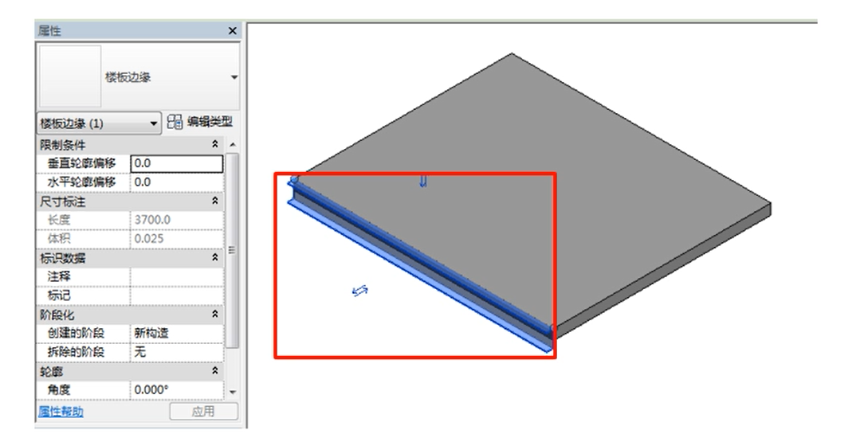Click the drag endpoint dot on slab edge

click(x=293, y=181)
